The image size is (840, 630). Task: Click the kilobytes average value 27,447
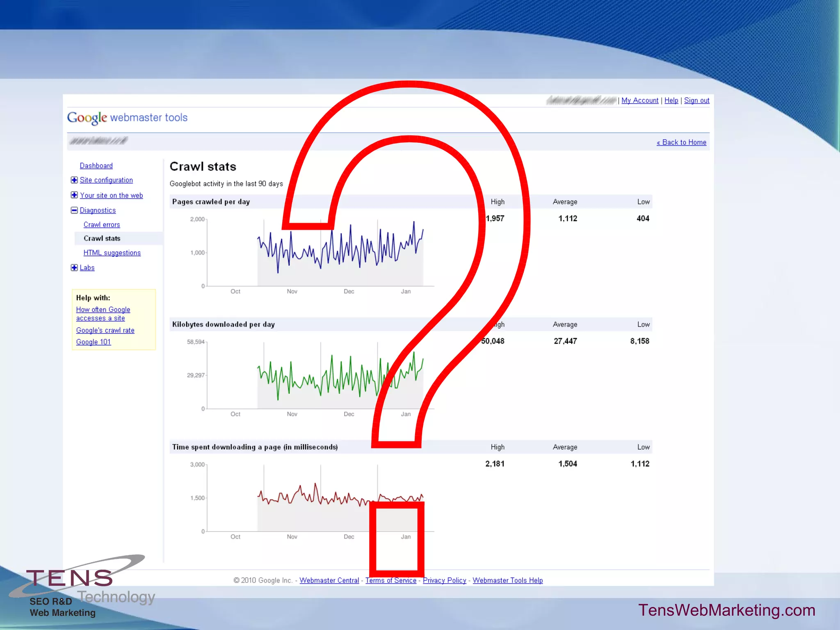pyautogui.click(x=565, y=341)
